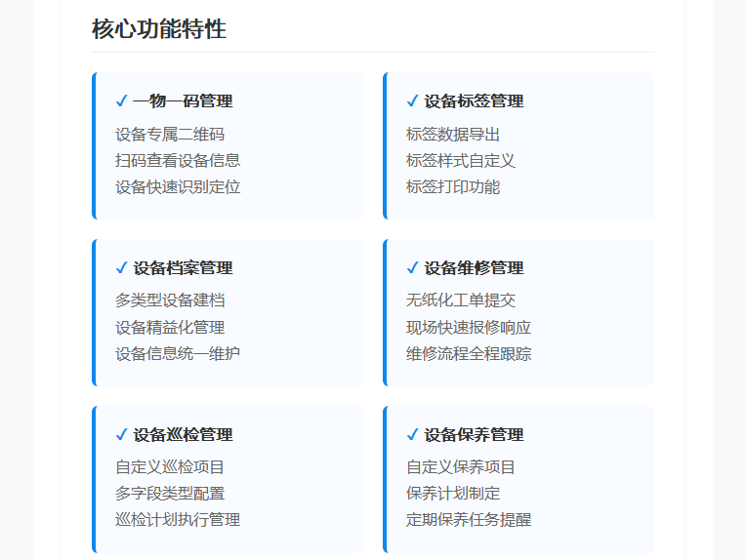Click the 标签打印功能 line
Screen dimensions: 746x560
coord(453,186)
